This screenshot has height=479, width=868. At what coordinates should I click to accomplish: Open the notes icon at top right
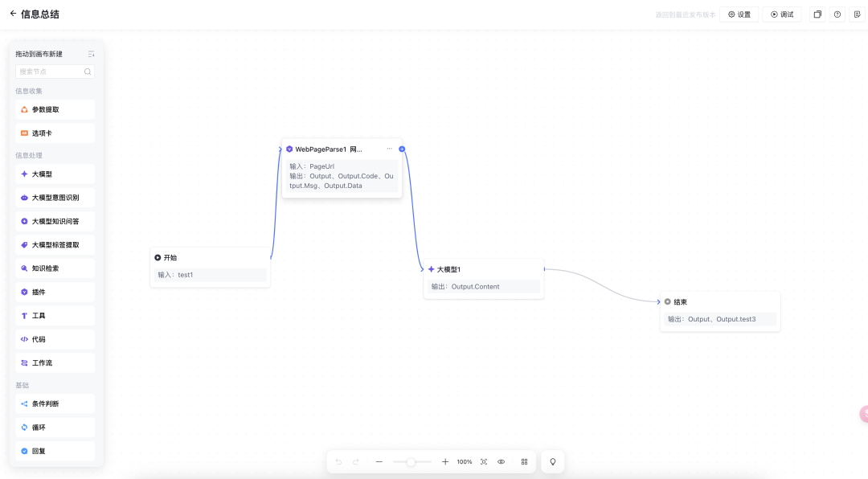pos(858,14)
